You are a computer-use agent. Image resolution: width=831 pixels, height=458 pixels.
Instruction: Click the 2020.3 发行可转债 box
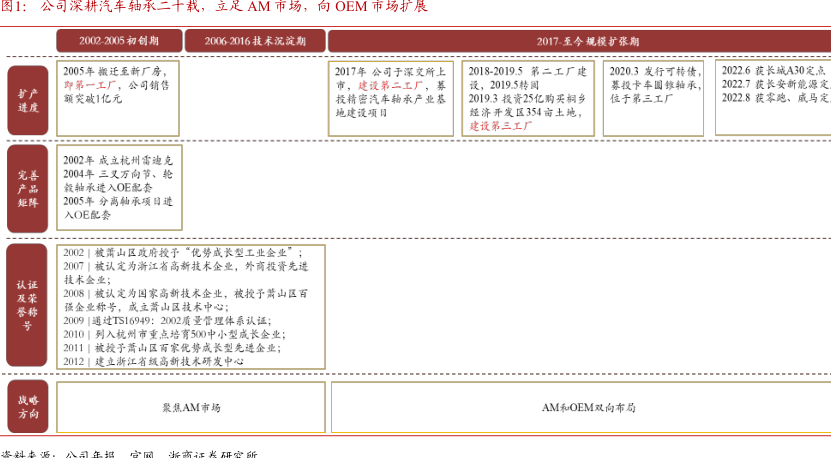656,86
